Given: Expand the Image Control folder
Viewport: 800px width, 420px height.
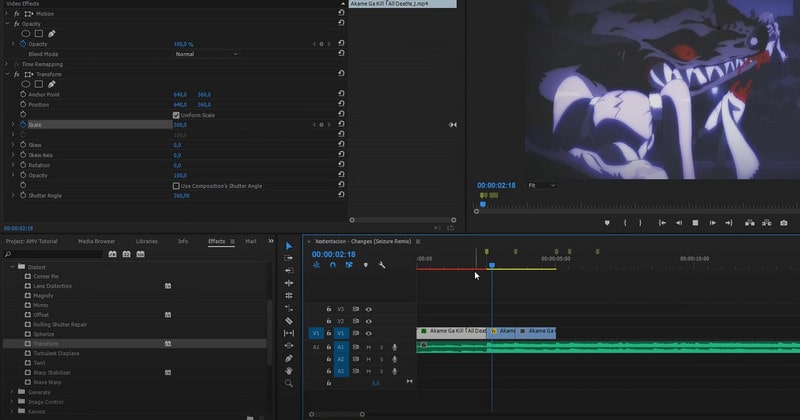Looking at the screenshot, I should 12,402.
